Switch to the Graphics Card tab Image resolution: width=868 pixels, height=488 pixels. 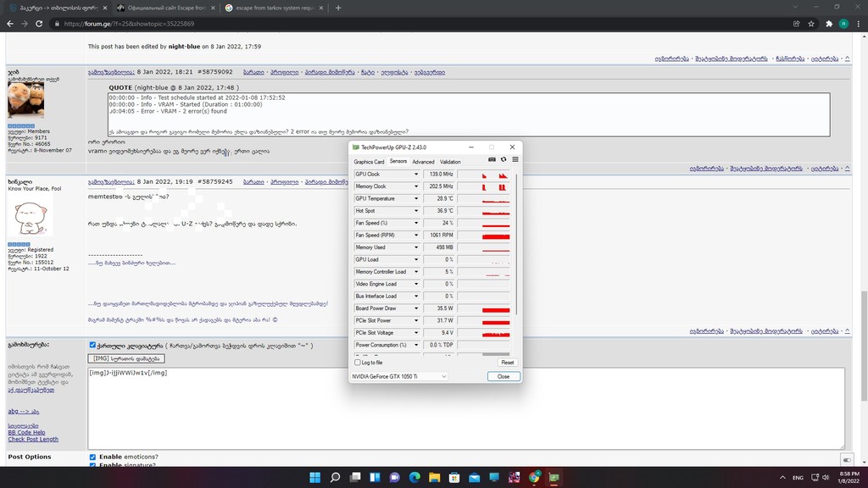point(369,162)
